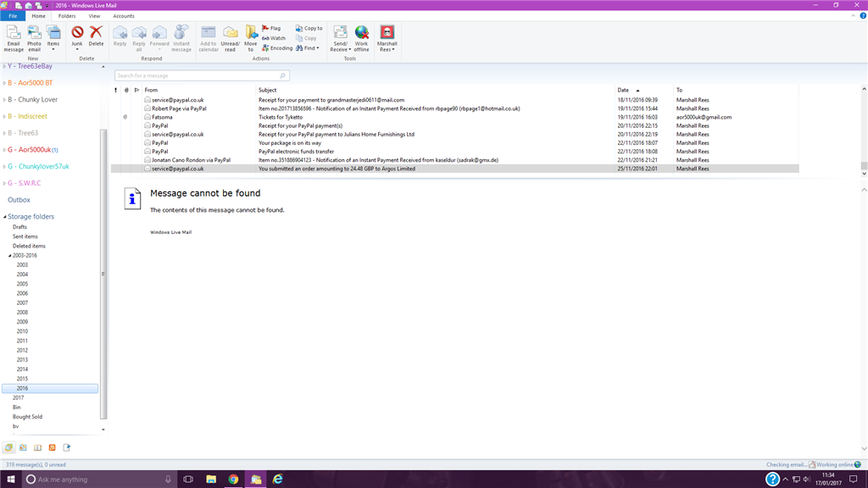
Task: Click the Cortana Ask me anything box
Action: pos(100,480)
